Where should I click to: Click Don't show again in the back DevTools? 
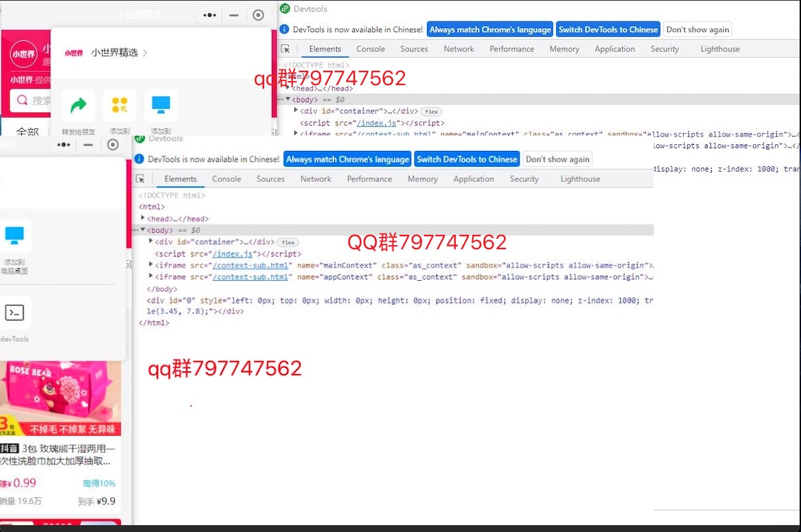point(697,30)
